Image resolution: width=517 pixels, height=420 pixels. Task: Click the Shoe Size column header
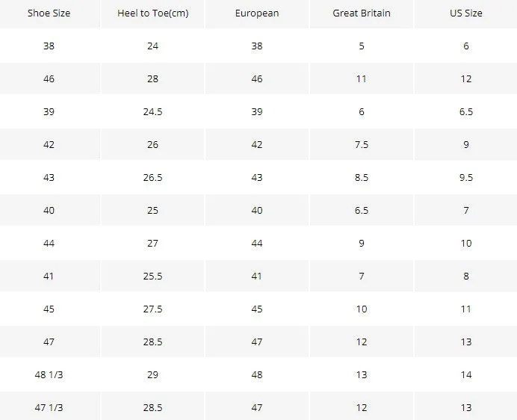49,13
